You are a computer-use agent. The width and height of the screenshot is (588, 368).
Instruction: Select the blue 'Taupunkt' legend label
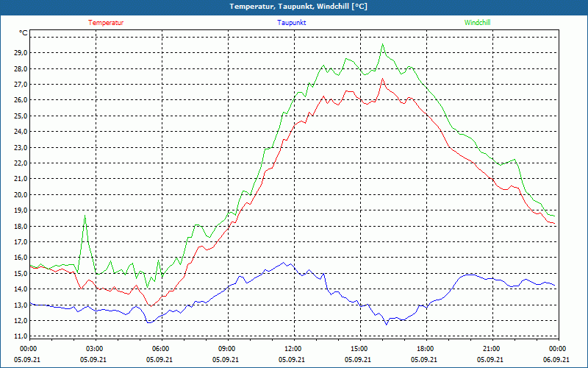291,23
